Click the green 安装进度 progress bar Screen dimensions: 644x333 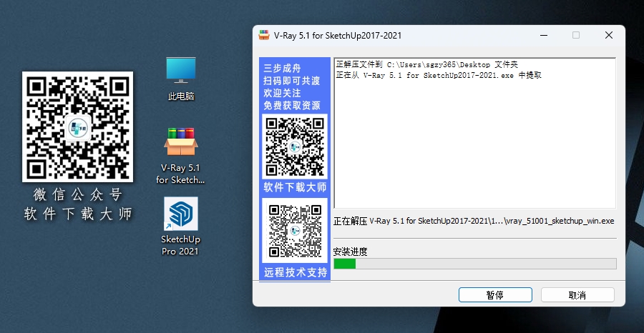coord(475,264)
